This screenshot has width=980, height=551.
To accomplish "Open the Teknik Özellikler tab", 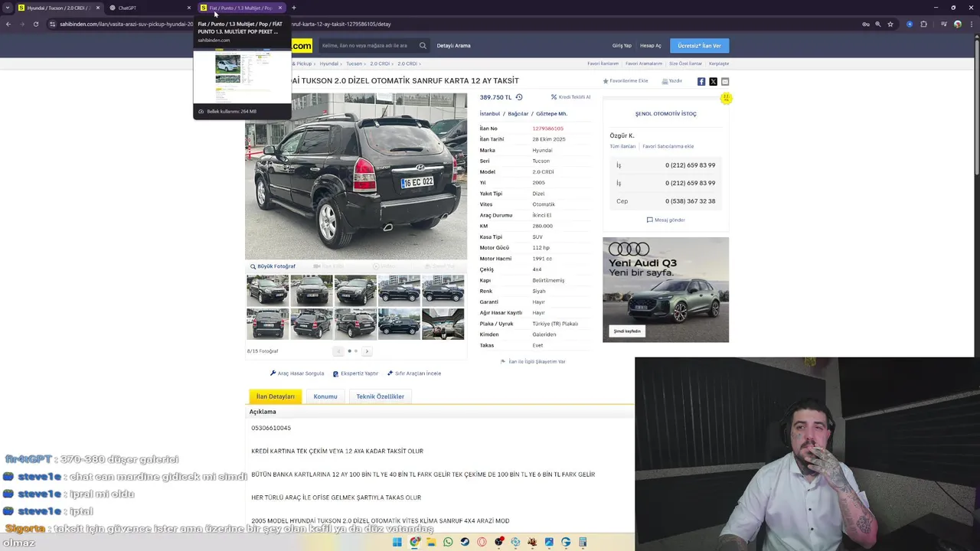I will tap(380, 396).
